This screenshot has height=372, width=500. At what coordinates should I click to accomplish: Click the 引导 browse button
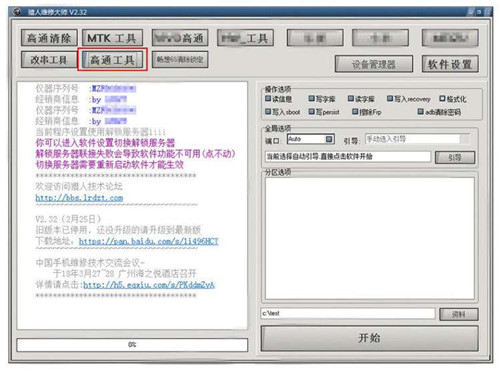point(455,157)
